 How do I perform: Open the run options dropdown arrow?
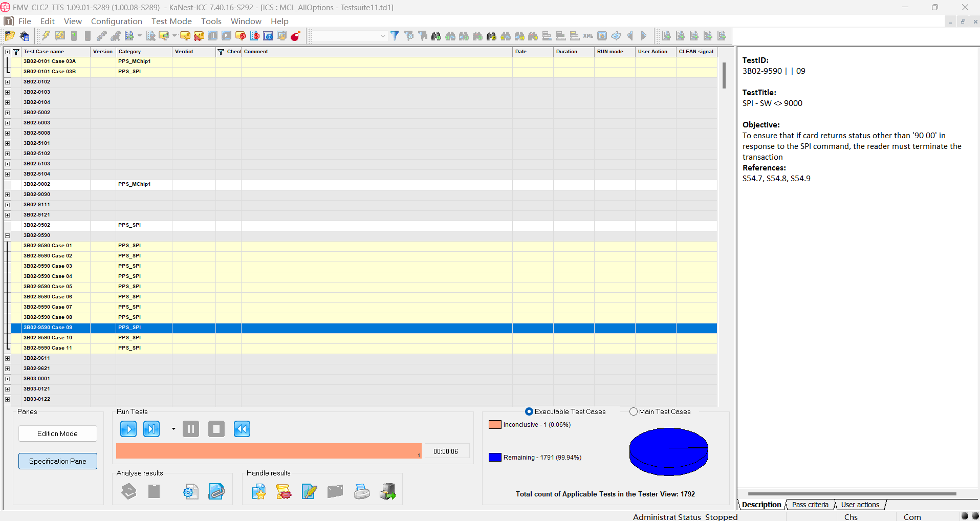click(173, 429)
